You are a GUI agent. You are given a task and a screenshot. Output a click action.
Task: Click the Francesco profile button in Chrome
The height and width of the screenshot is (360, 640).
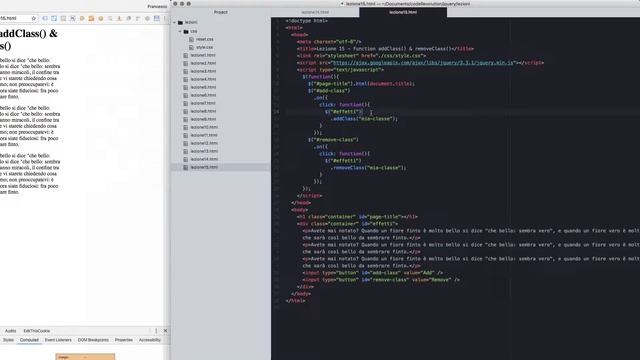pos(157,6)
